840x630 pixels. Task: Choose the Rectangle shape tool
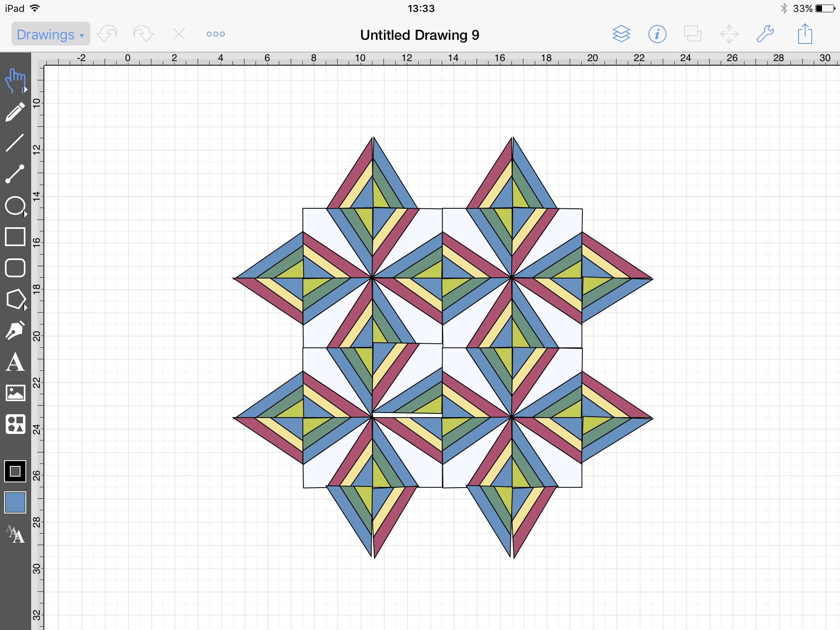[15, 237]
